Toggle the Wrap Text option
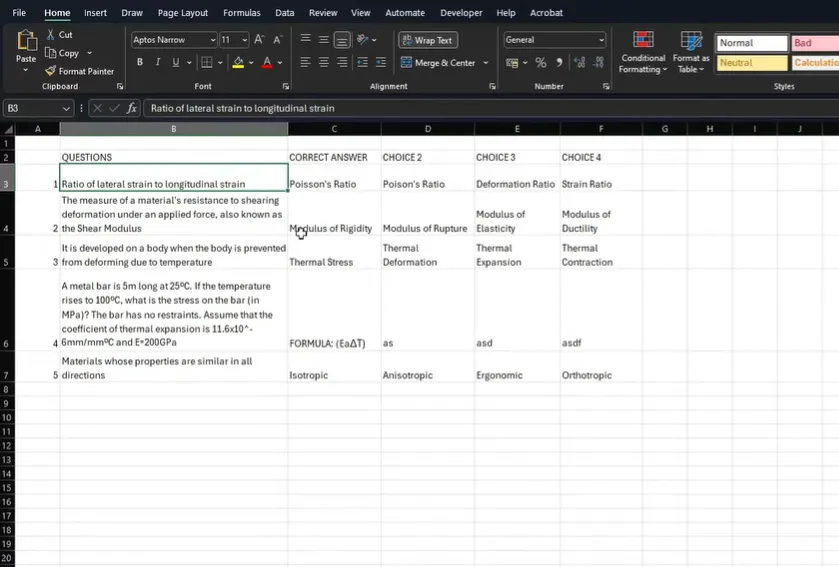The height and width of the screenshot is (567, 839). pyautogui.click(x=427, y=40)
